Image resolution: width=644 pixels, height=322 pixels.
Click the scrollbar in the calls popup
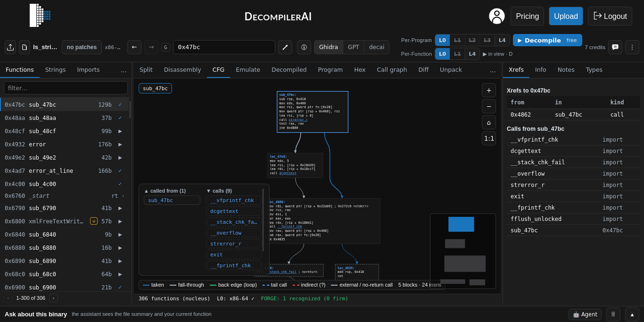pyautogui.click(x=263, y=220)
